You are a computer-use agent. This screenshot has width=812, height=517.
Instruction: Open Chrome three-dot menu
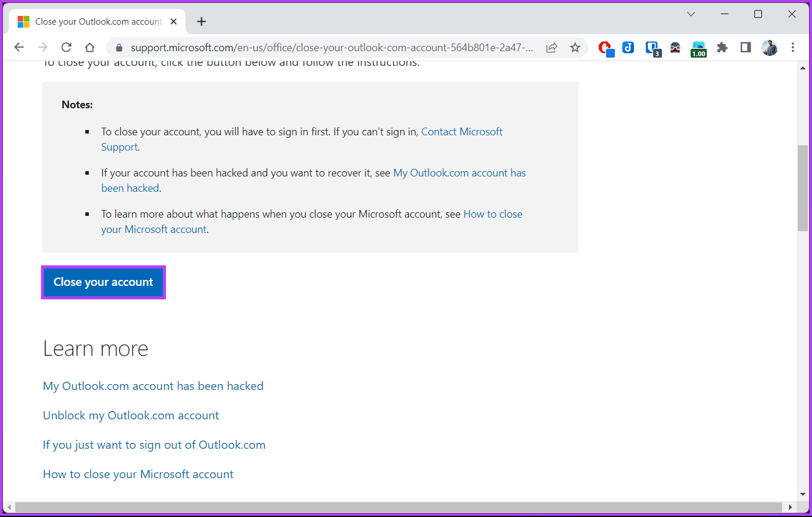point(793,48)
